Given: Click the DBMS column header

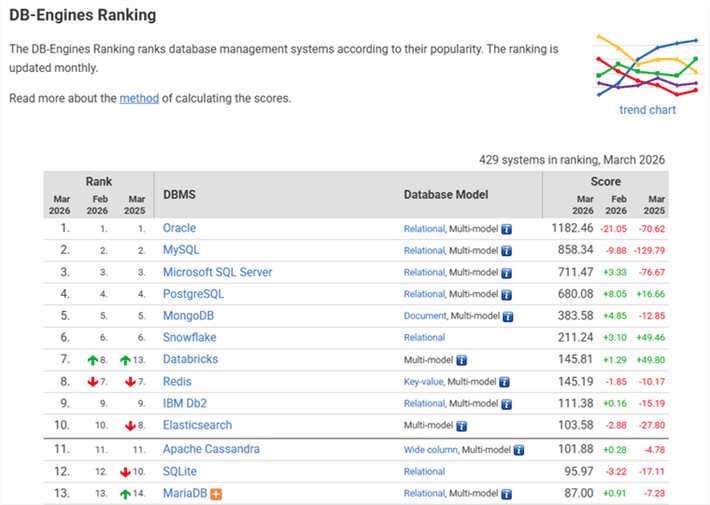Looking at the screenshot, I should (x=179, y=194).
